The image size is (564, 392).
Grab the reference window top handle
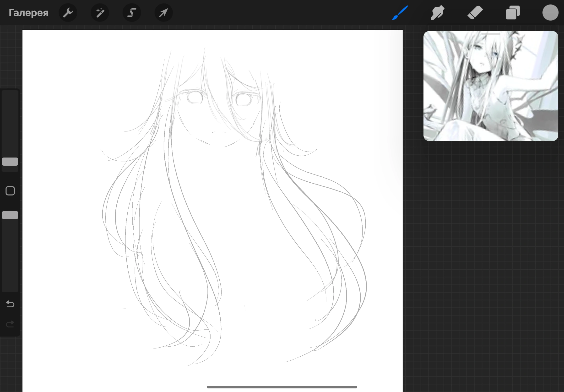click(491, 34)
